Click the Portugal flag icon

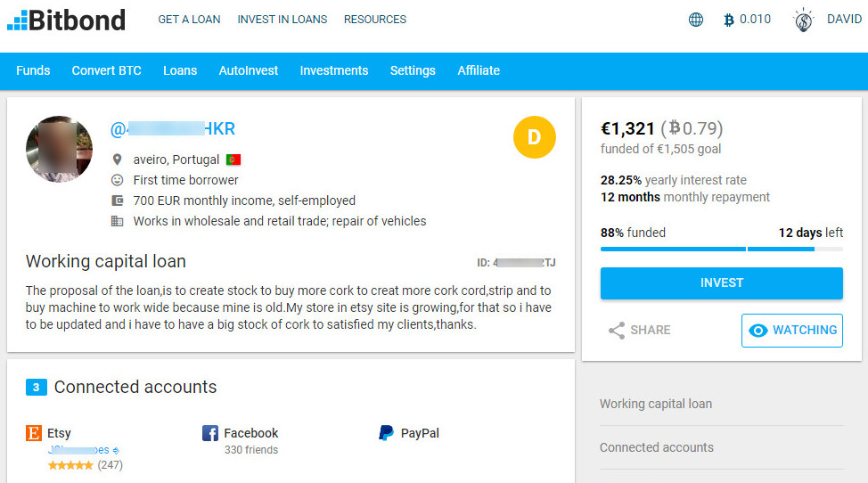pos(233,160)
